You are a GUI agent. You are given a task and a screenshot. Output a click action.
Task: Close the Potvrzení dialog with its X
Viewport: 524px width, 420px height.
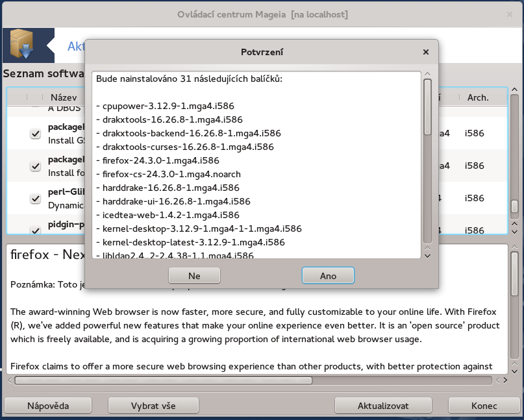(426, 52)
